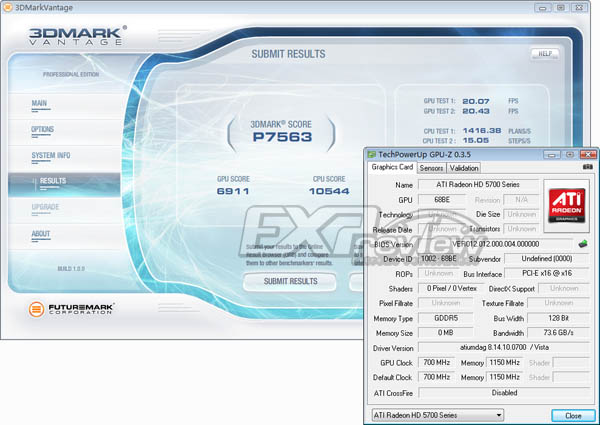Click the Bus Interface PCI-E x16 field
This screenshot has width=600, height=425.
point(547,273)
